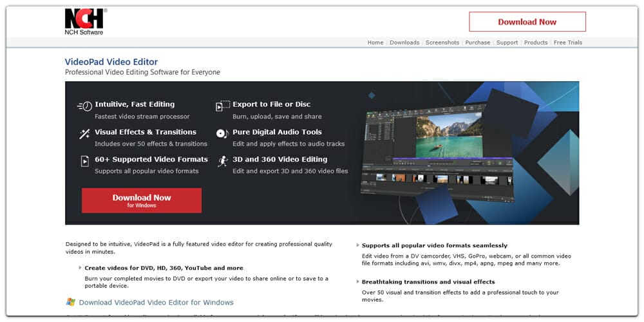This screenshot has width=644, height=322.
Task: Click the arrow beside Supports all popular video formats
Action: 357,245
